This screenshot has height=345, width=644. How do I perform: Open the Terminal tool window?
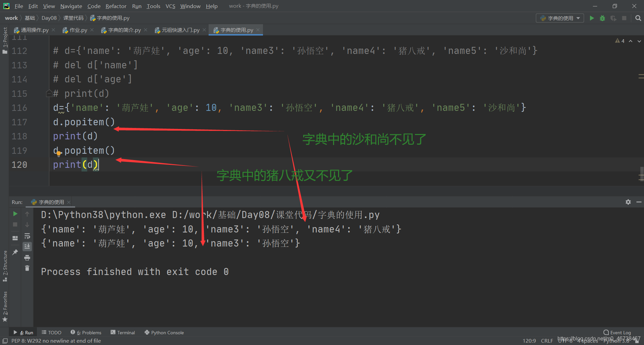pyautogui.click(x=123, y=333)
